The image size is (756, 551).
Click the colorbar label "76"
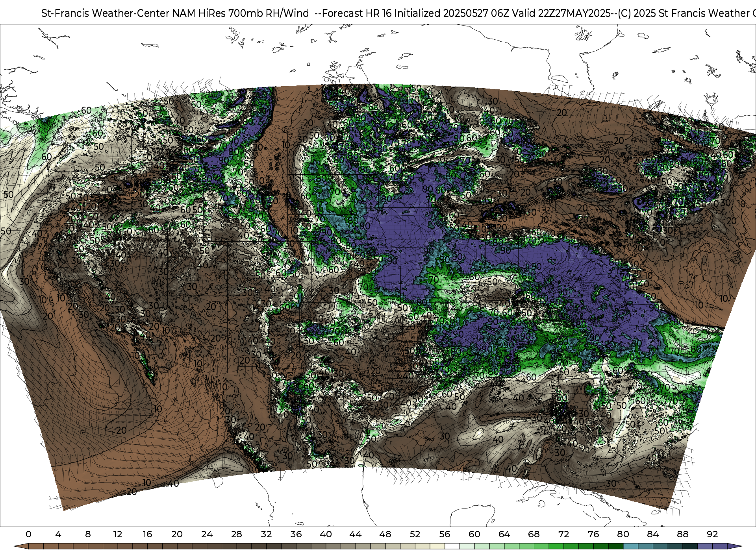click(593, 534)
